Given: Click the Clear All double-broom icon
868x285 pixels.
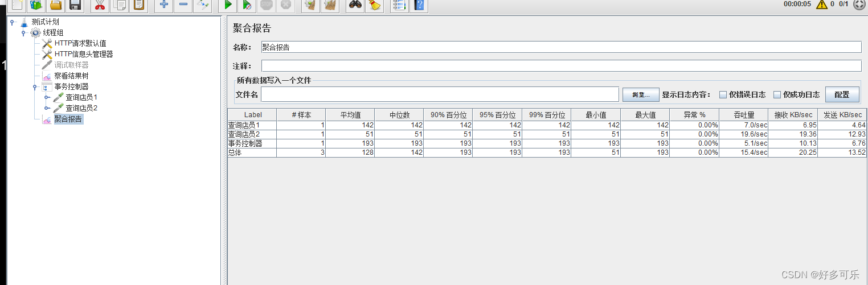Looking at the screenshot, I should [330, 6].
